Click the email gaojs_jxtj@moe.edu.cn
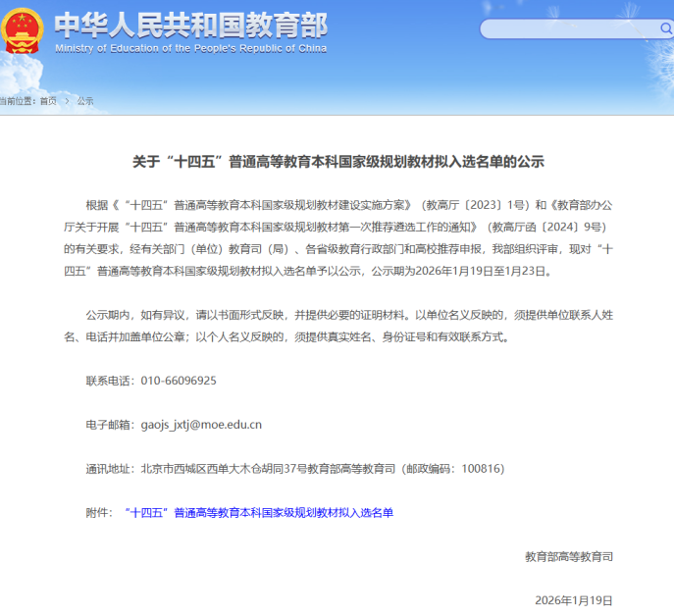This screenshot has height=616, width=674. pos(201,425)
